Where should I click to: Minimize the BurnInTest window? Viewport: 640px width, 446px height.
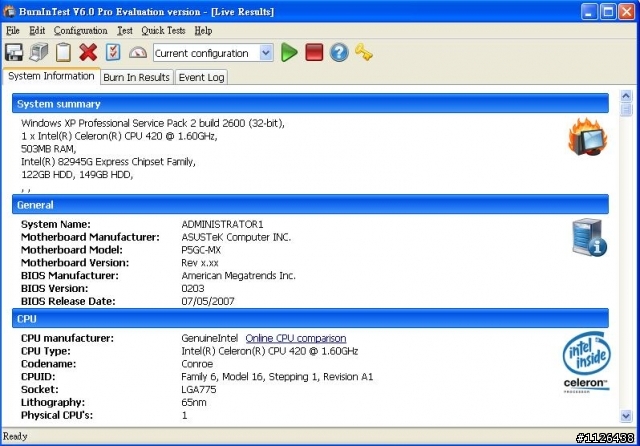pyautogui.click(x=588, y=11)
